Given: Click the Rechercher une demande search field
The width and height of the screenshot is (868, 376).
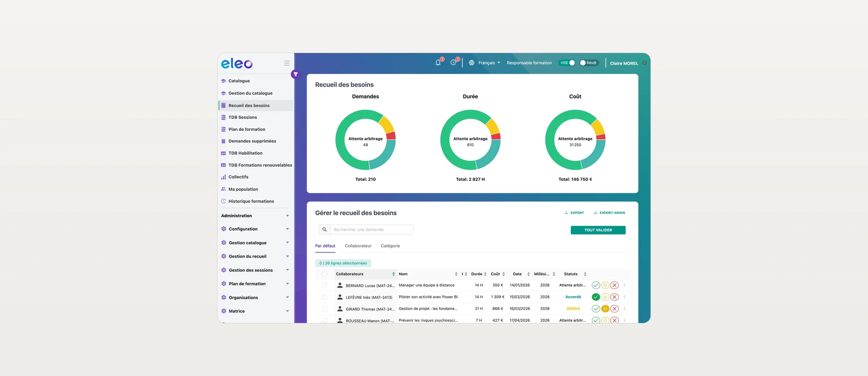Looking at the screenshot, I should click(x=371, y=229).
